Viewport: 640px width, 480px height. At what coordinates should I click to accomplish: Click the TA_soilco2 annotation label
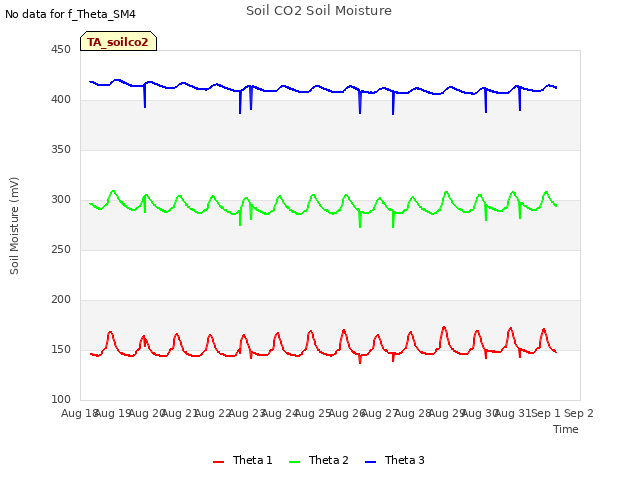point(118,42)
